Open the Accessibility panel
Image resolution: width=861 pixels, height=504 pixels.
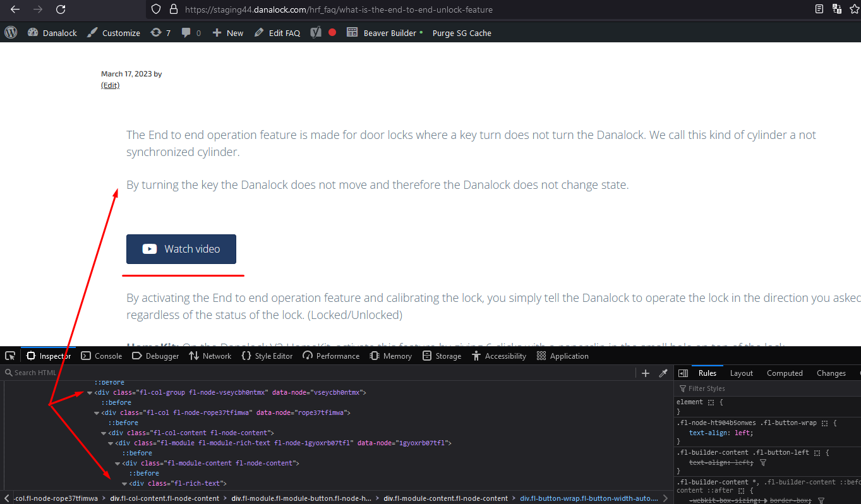498,356
